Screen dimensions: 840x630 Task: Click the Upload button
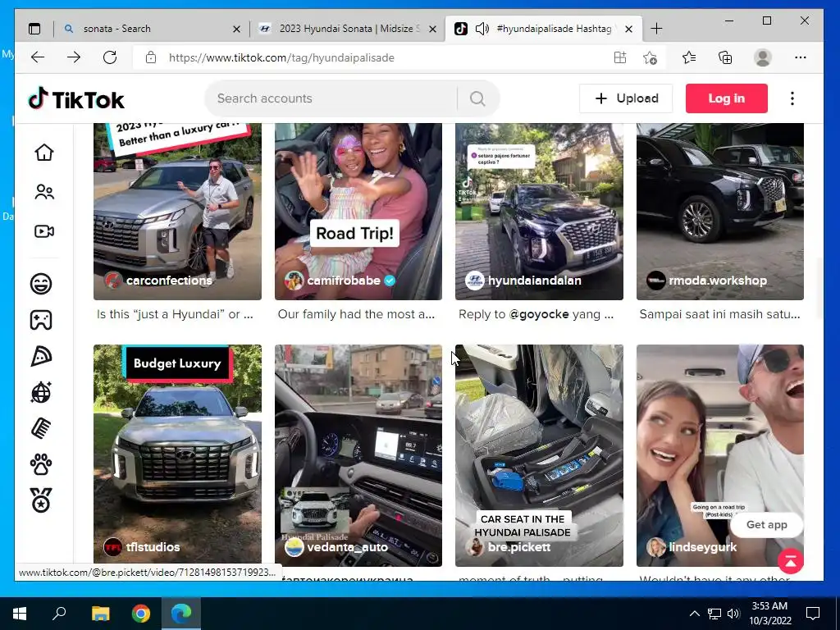[x=626, y=98]
